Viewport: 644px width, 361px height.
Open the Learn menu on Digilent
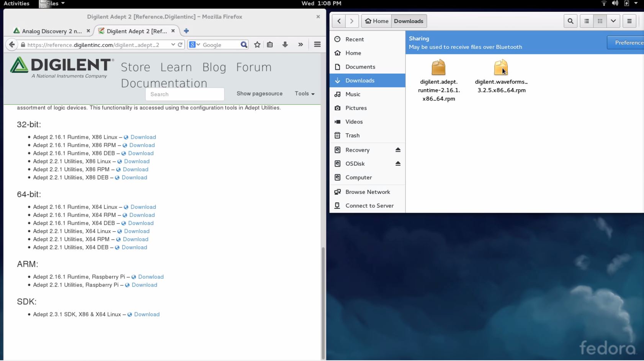tap(176, 67)
